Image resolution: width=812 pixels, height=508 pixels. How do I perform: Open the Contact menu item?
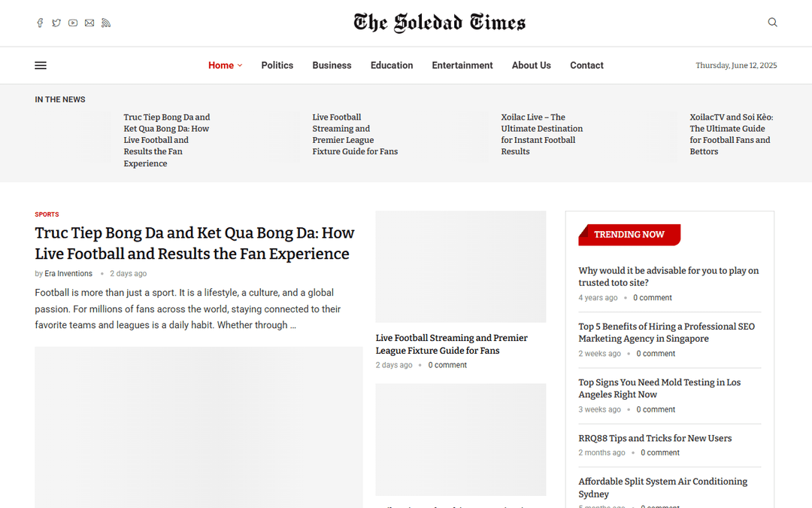click(586, 65)
